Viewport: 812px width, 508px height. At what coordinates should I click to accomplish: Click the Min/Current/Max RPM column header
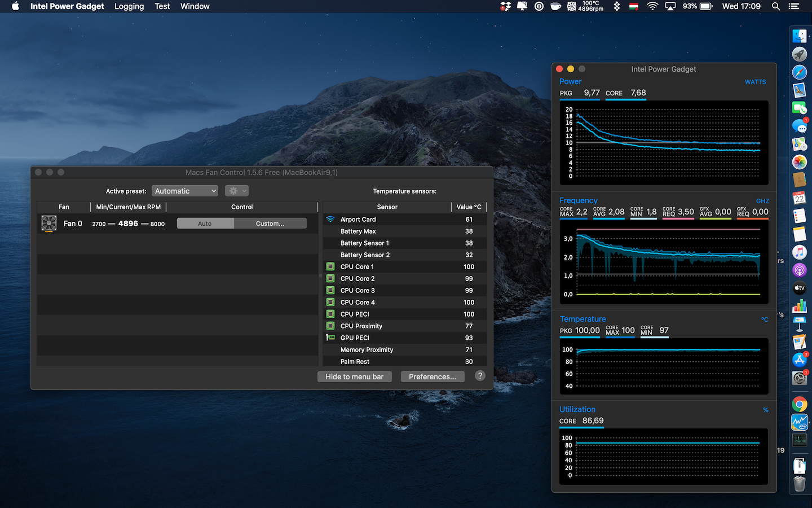pyautogui.click(x=129, y=207)
